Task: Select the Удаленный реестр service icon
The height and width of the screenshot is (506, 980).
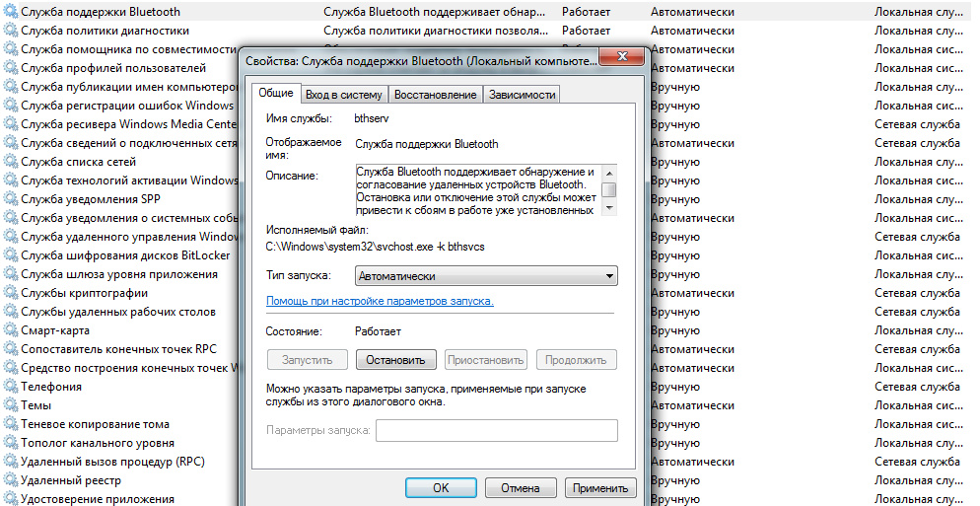Action: (x=11, y=480)
